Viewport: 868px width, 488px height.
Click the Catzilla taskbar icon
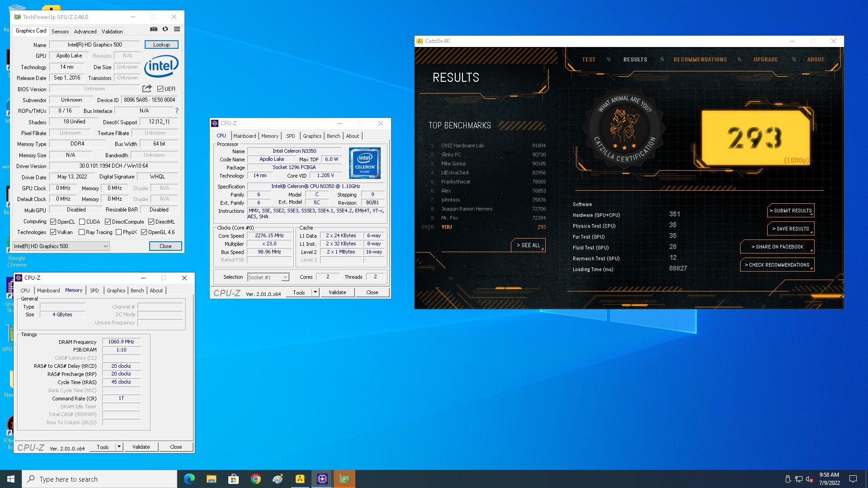tap(300, 479)
